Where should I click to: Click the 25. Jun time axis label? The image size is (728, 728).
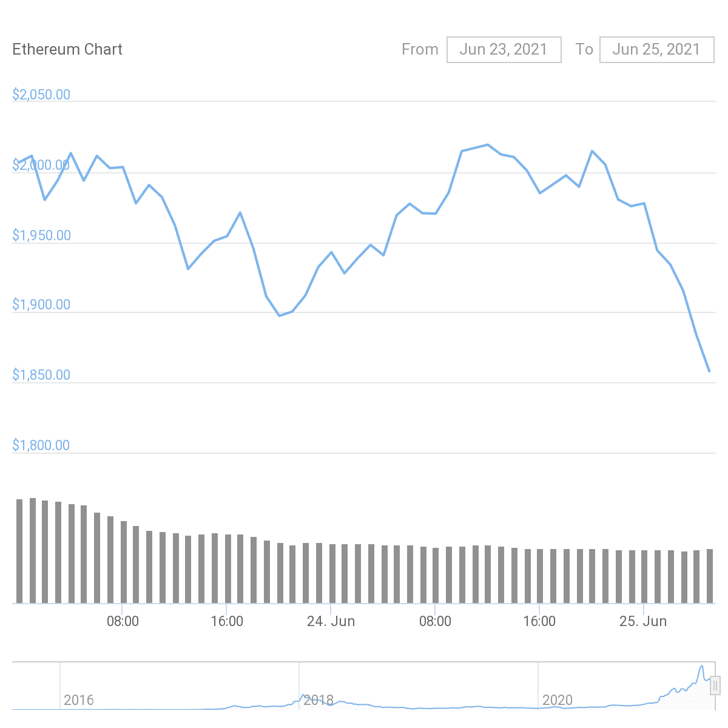643,621
